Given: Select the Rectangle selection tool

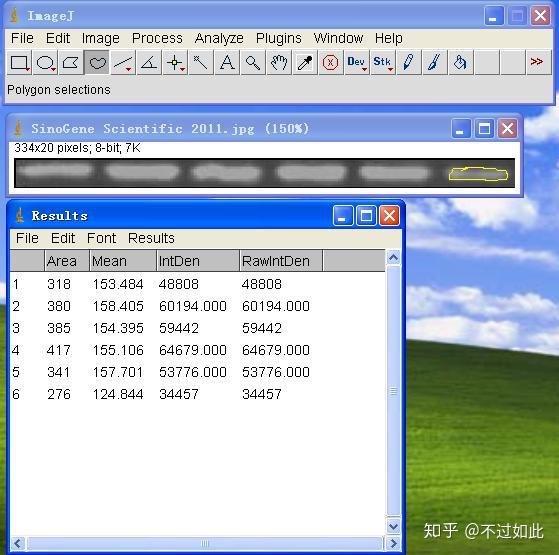Looking at the screenshot, I should click(x=19, y=63).
